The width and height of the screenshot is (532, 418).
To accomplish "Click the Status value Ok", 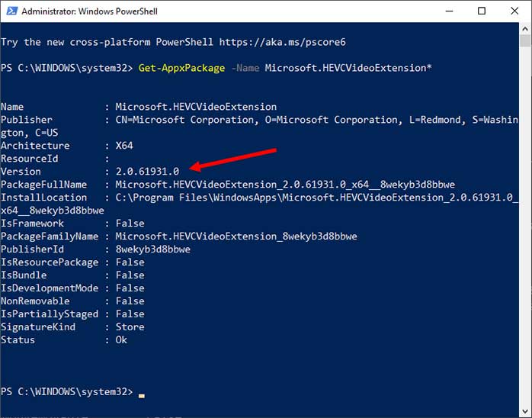I will [121, 340].
